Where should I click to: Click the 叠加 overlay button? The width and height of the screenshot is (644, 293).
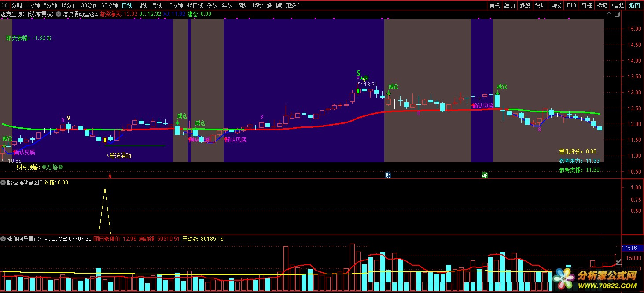coord(510,5)
